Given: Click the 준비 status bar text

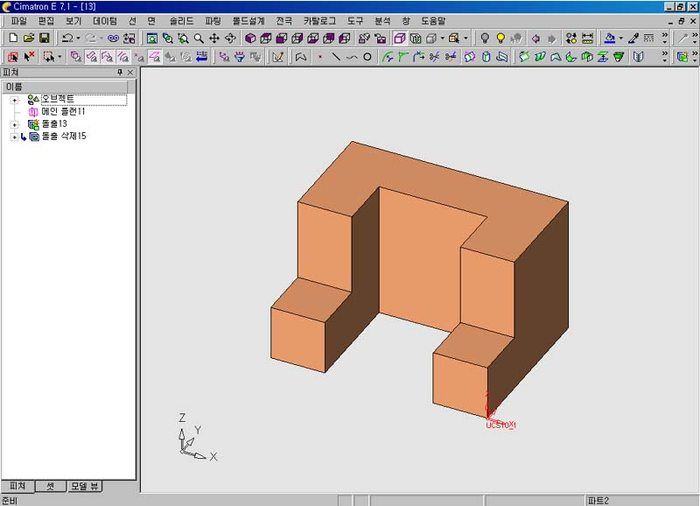Looking at the screenshot, I should (9, 501).
